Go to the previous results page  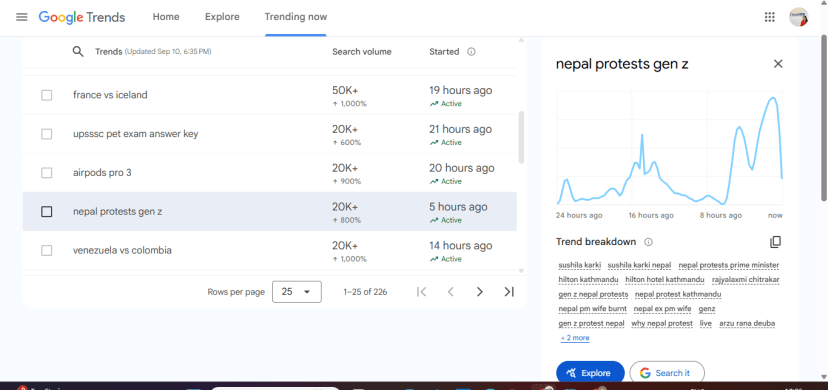point(450,292)
